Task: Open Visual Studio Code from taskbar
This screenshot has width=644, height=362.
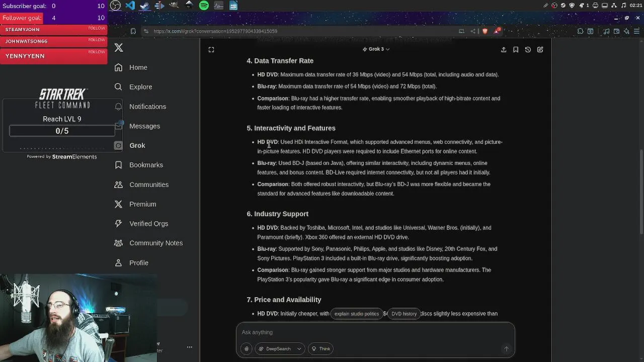Action: tap(130, 6)
